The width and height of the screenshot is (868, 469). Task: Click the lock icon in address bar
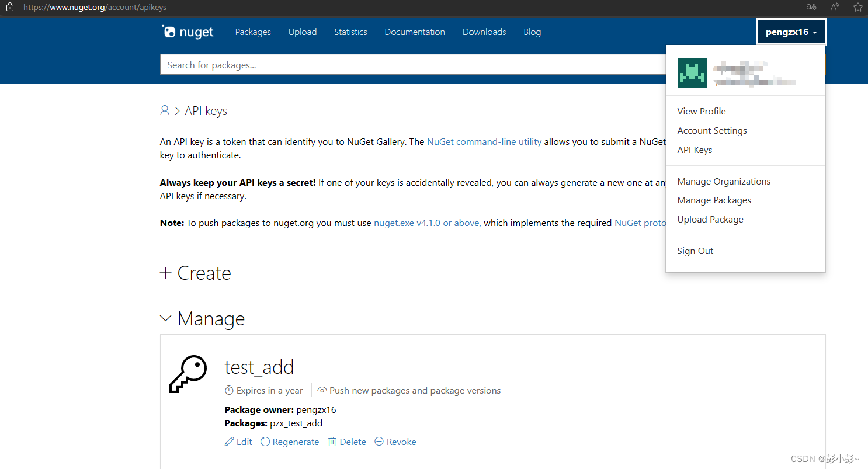[x=10, y=8]
